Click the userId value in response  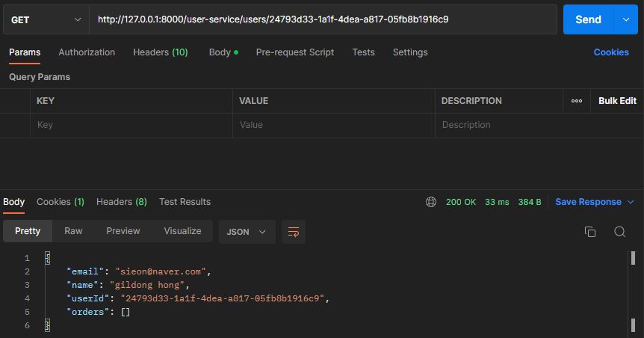click(x=222, y=298)
